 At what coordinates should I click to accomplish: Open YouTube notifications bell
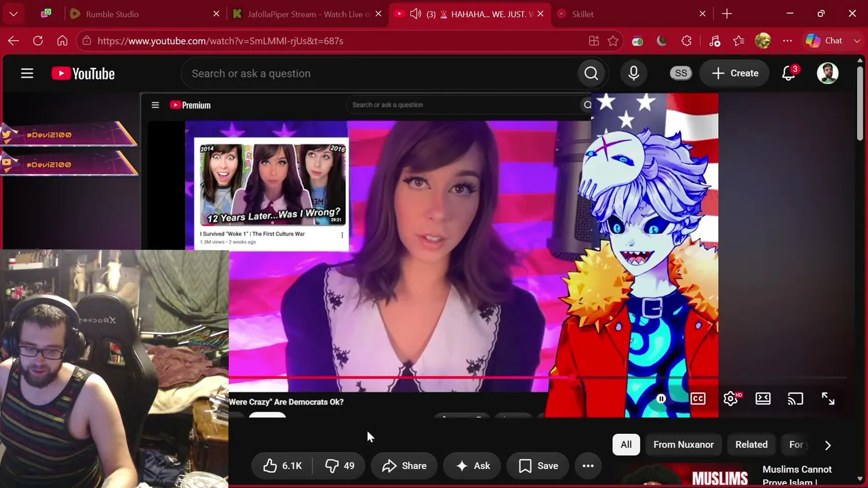(789, 73)
